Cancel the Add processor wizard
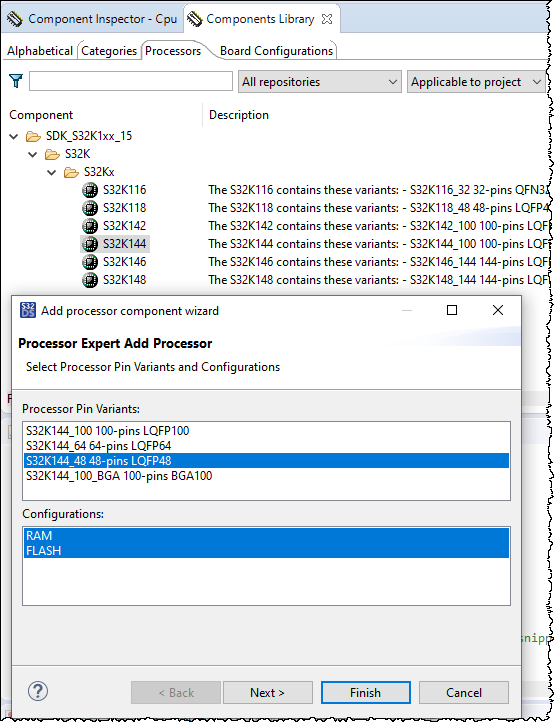This screenshot has width=554, height=725. click(464, 693)
